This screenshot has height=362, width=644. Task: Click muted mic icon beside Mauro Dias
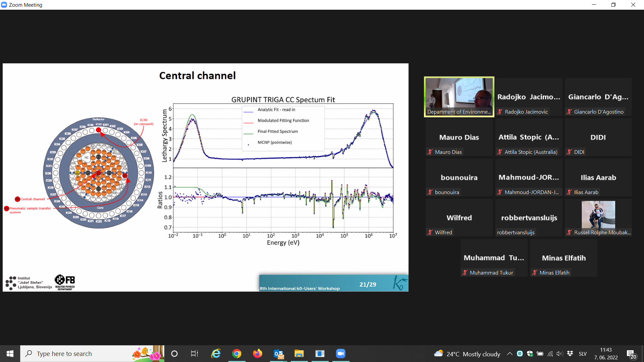click(430, 152)
